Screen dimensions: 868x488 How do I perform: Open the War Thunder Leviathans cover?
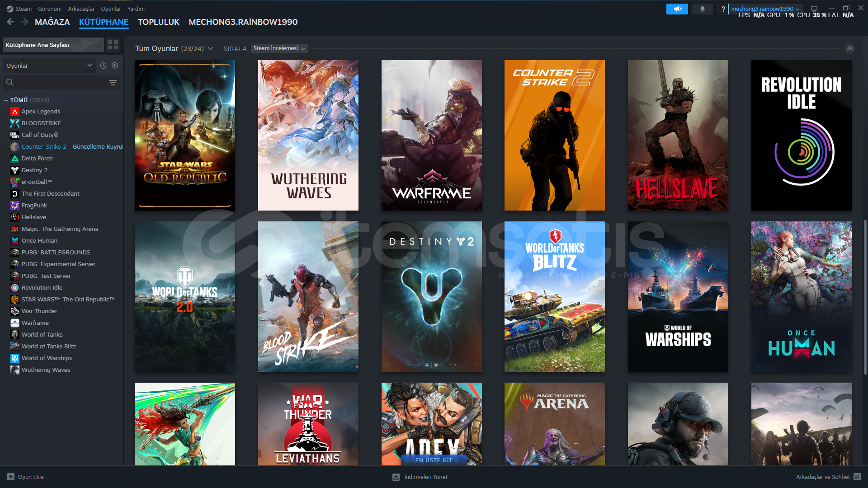(308, 424)
